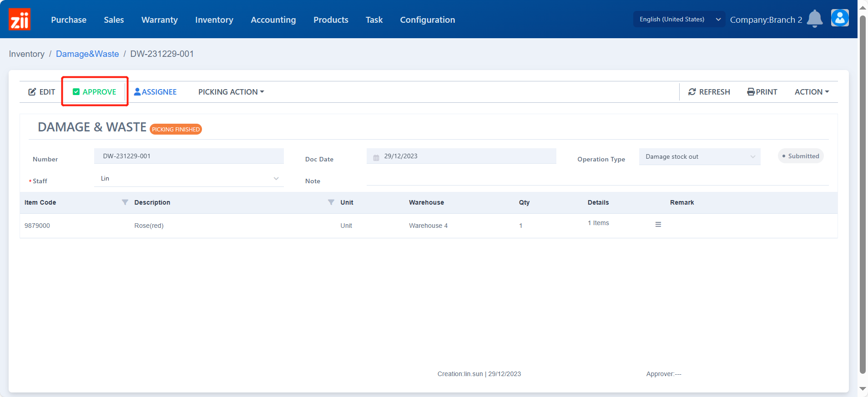Open the user profile avatar

[x=840, y=18]
